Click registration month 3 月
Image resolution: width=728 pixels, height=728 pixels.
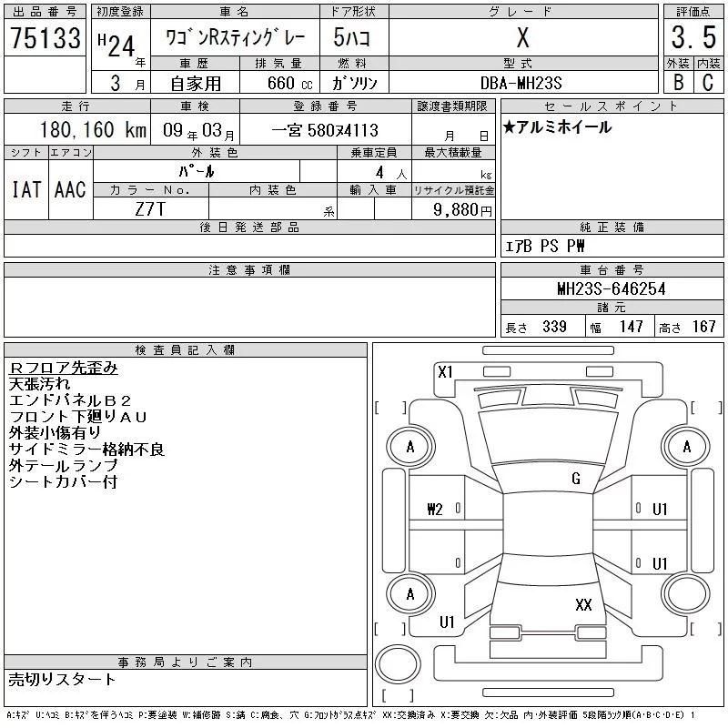pos(127,83)
